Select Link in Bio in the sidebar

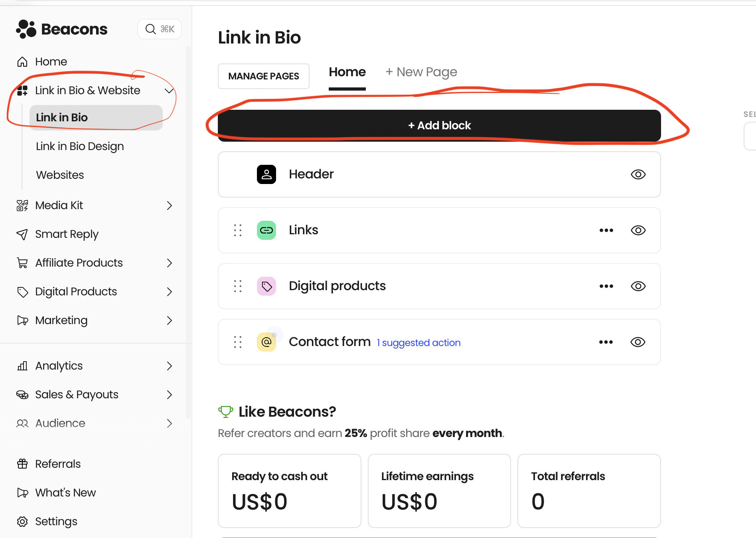[x=96, y=118]
